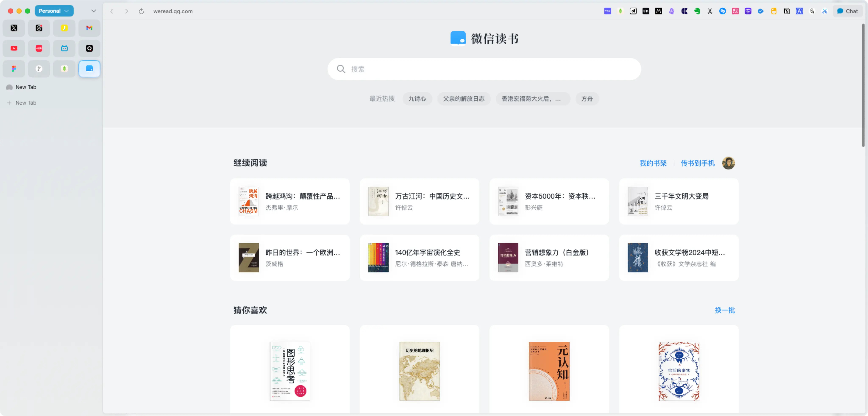
Task: Open the YouTube pinned tab
Action: coord(14,49)
